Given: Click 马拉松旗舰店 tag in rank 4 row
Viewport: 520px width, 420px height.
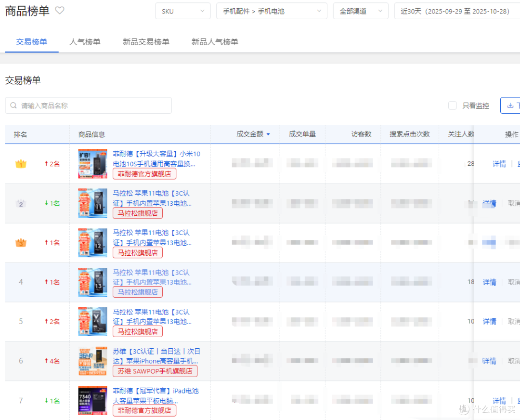Looking at the screenshot, I should 138,292.
